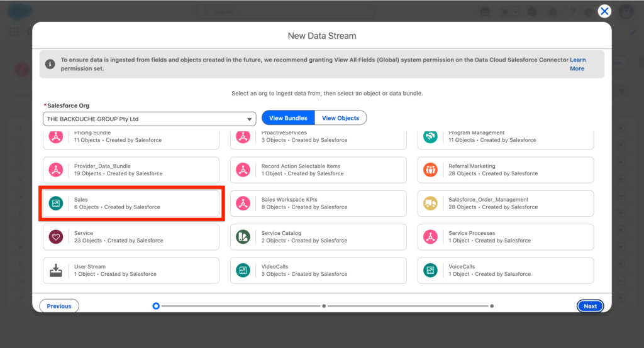
Task: Close the New Data Stream dialog
Action: coord(604,11)
